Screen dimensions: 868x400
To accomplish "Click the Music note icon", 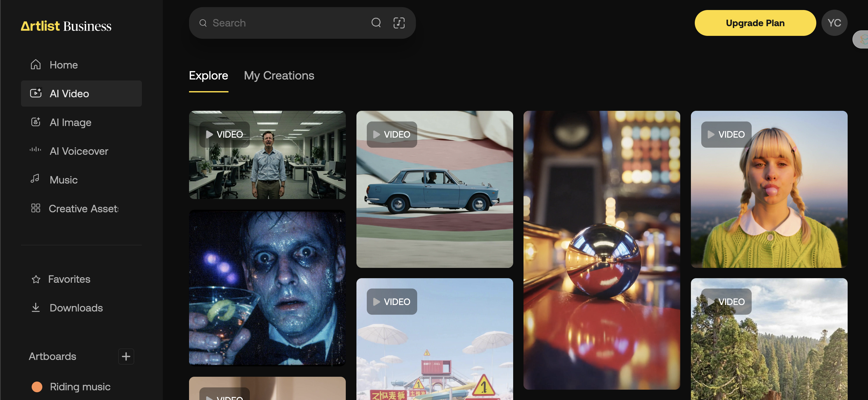I will click(x=35, y=179).
